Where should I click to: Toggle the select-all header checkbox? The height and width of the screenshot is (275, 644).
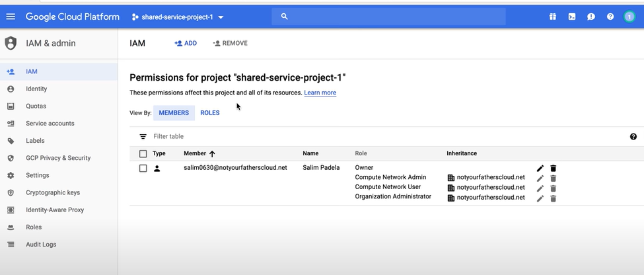coord(143,154)
